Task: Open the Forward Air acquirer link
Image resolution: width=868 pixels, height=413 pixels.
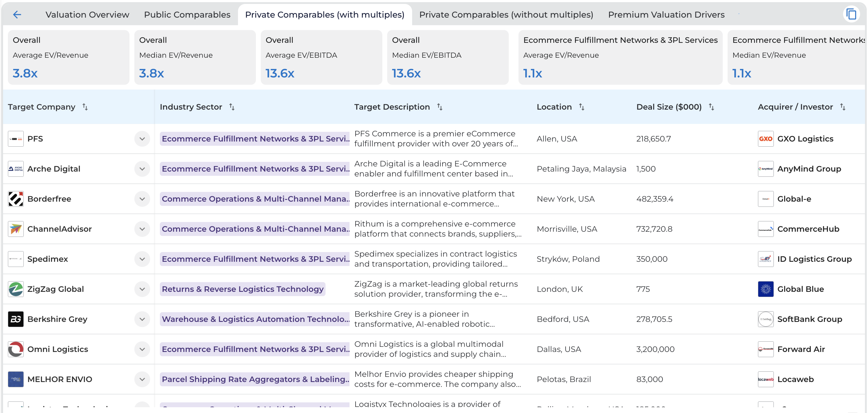Action: click(x=801, y=349)
